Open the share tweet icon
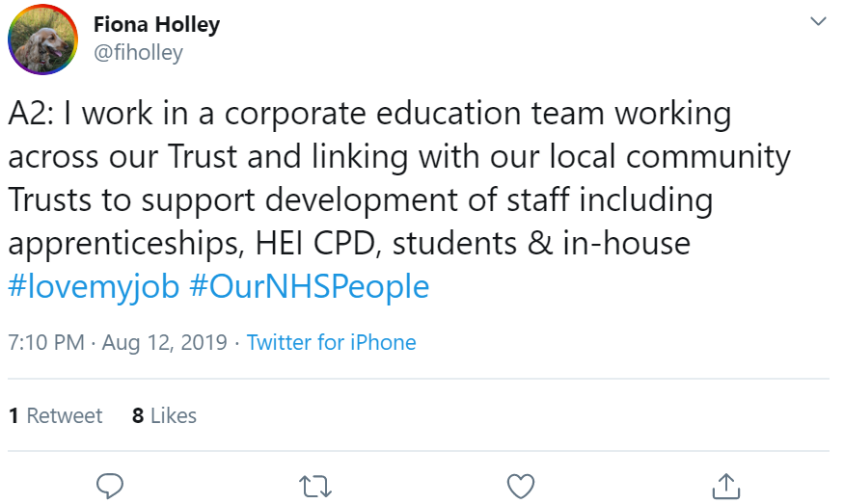Screen dimensions: 844x504 point(726,485)
